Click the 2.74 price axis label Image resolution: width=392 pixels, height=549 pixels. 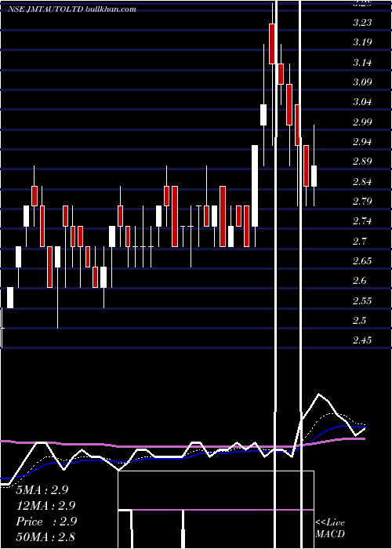tap(362, 221)
